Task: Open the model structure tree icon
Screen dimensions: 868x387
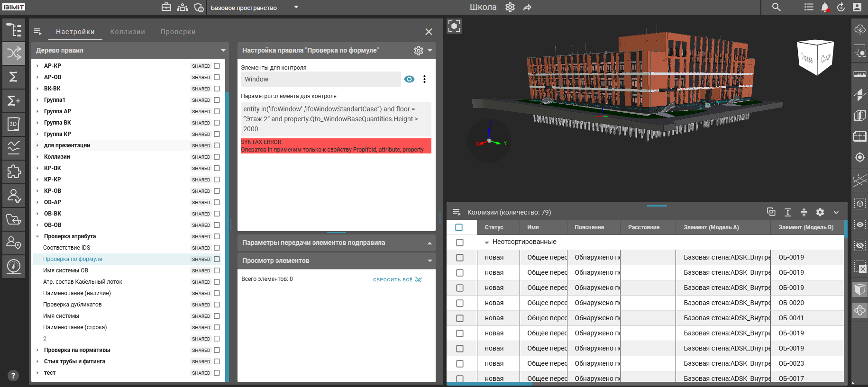Action: 14,30
